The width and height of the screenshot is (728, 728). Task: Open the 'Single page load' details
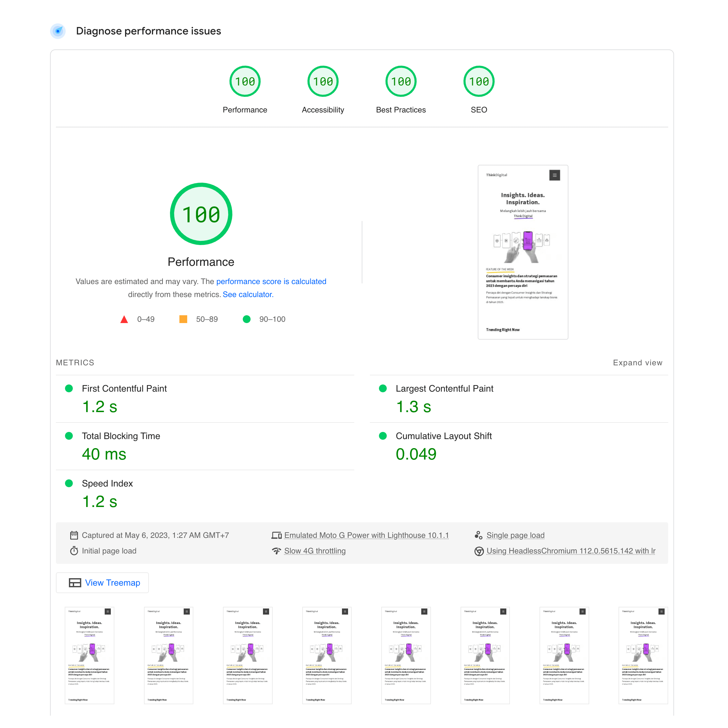point(515,535)
